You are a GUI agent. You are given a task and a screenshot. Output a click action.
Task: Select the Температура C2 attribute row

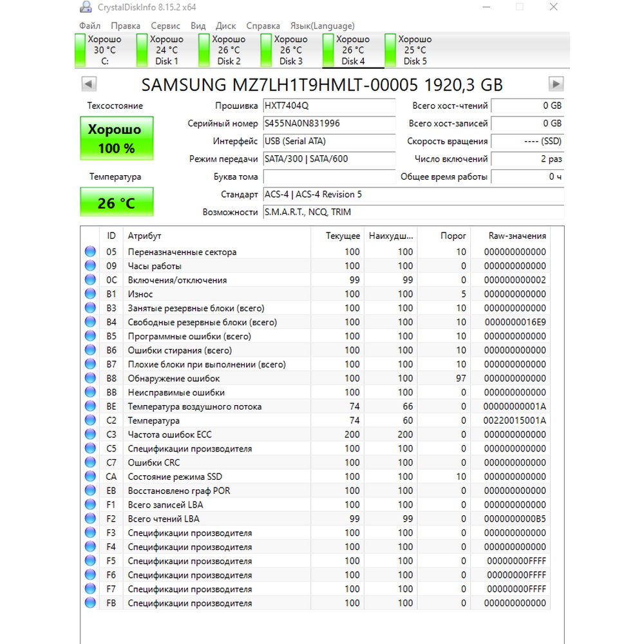click(316, 420)
